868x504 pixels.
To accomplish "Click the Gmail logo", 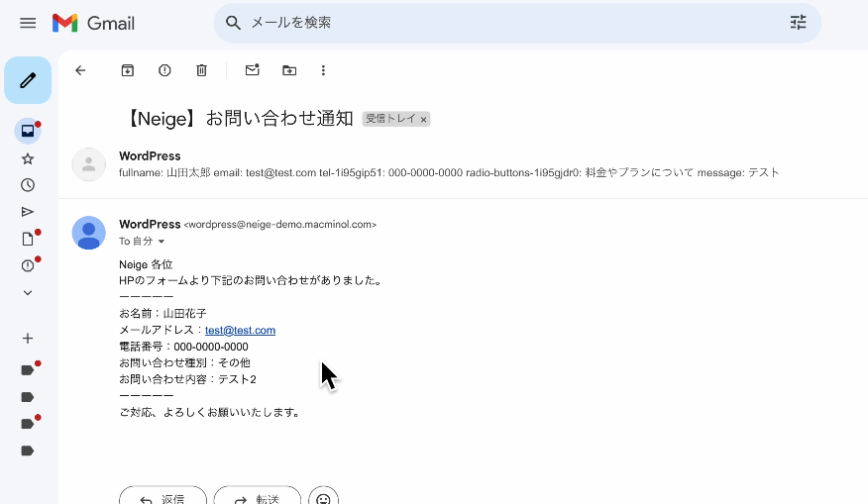I will 93,23.
